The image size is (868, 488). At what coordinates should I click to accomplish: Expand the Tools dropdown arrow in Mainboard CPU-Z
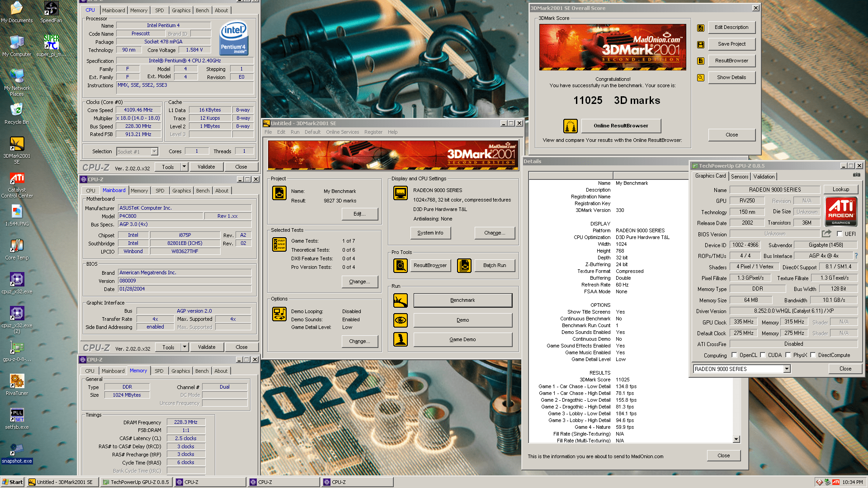[184, 347]
